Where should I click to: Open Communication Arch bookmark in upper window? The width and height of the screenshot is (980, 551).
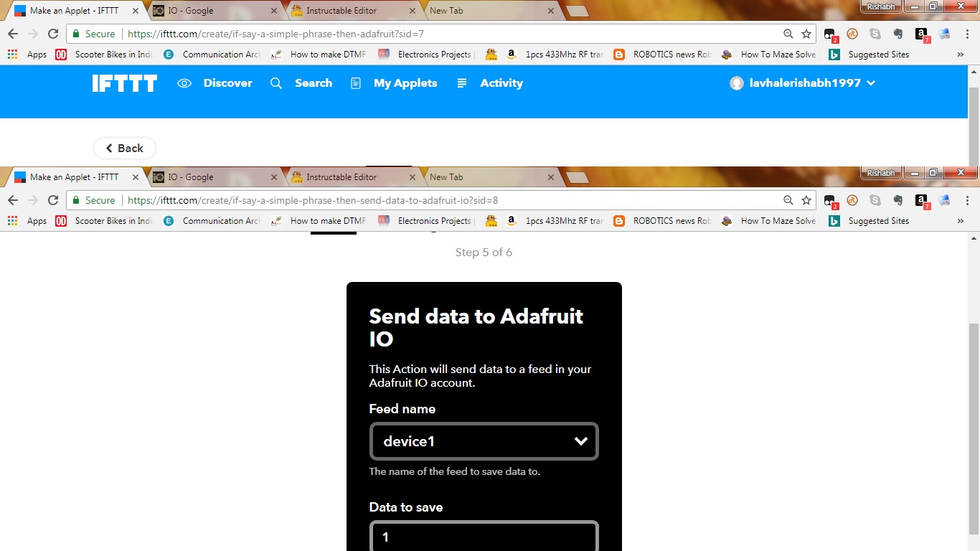pos(212,55)
